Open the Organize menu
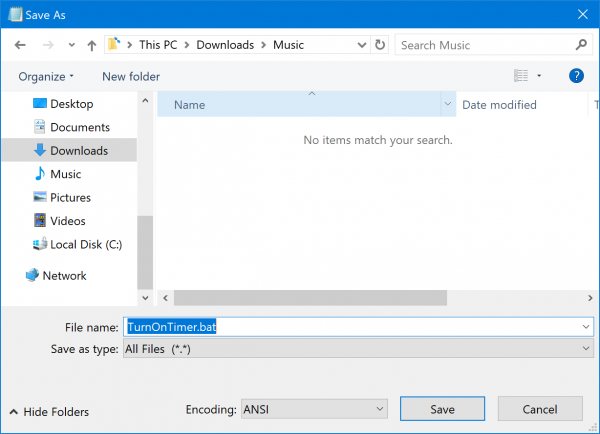This screenshot has height=434, width=600. click(45, 77)
